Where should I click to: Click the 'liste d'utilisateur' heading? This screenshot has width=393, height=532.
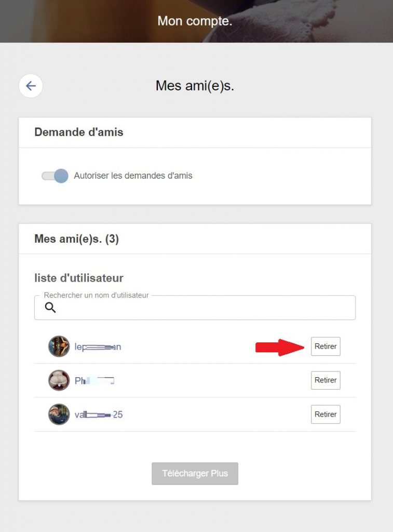(x=79, y=278)
